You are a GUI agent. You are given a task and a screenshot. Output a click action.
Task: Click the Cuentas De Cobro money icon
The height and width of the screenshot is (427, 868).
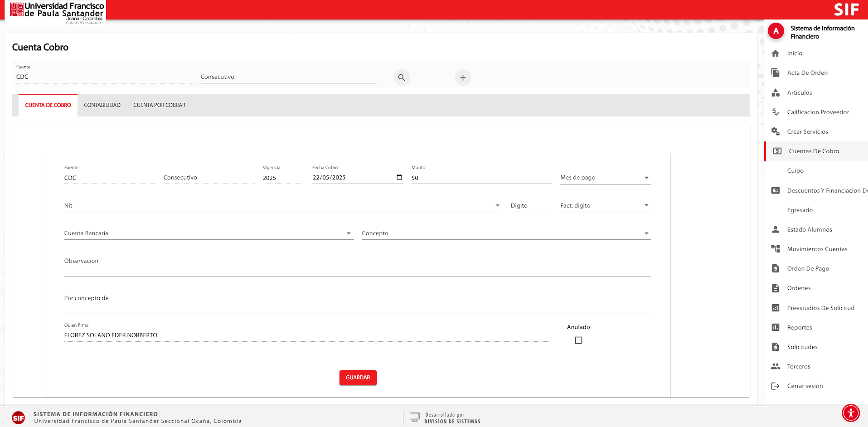pyautogui.click(x=777, y=151)
